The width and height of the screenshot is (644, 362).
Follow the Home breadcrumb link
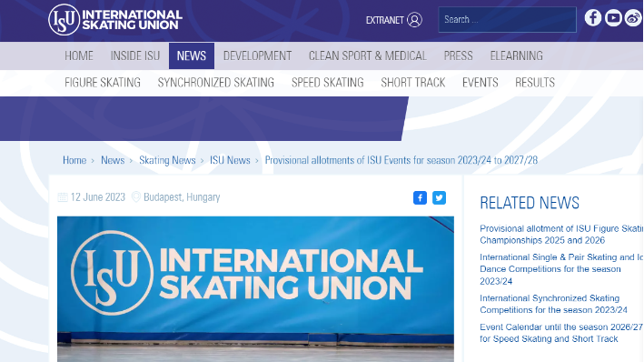click(x=74, y=160)
